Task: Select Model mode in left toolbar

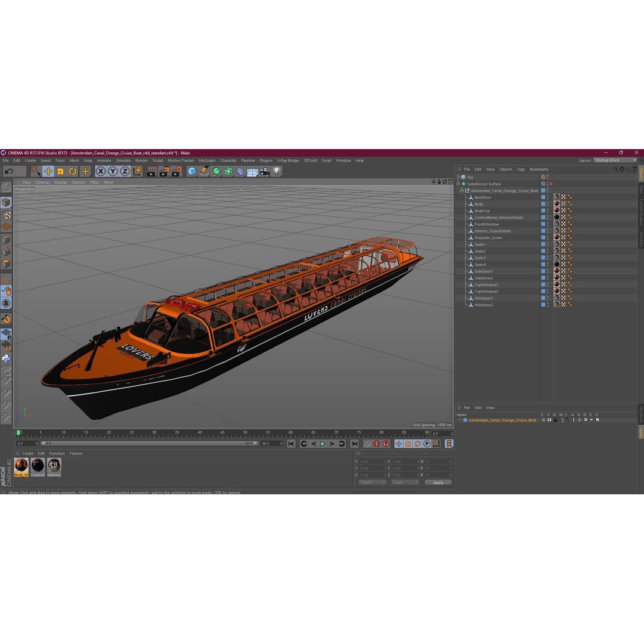Action: pyautogui.click(x=6, y=202)
